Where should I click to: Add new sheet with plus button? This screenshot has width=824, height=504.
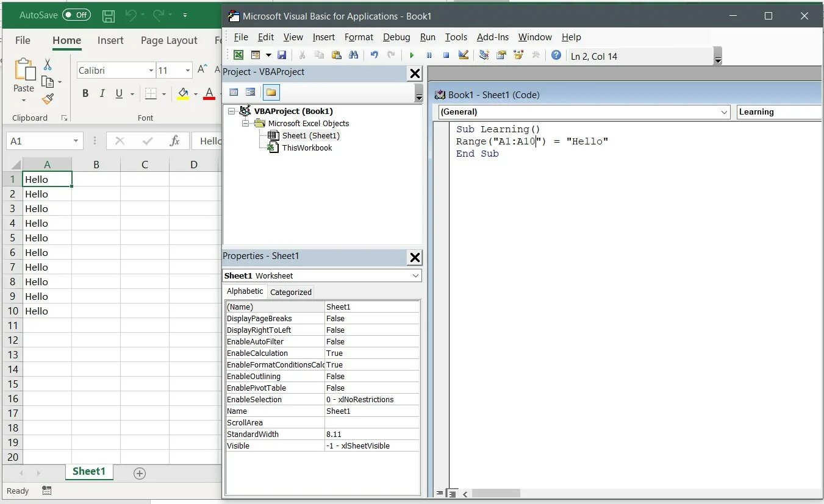(140, 474)
